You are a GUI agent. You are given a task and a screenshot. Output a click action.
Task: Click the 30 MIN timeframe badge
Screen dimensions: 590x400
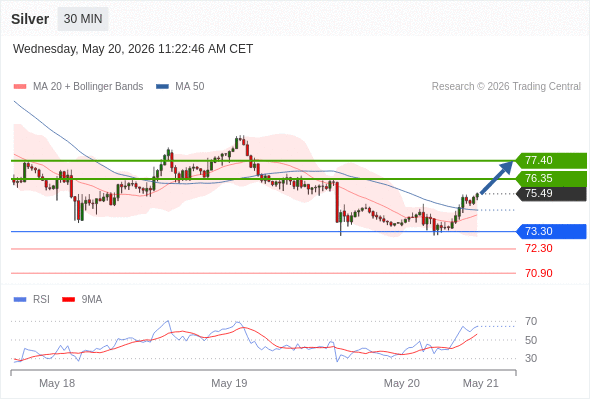[83, 19]
